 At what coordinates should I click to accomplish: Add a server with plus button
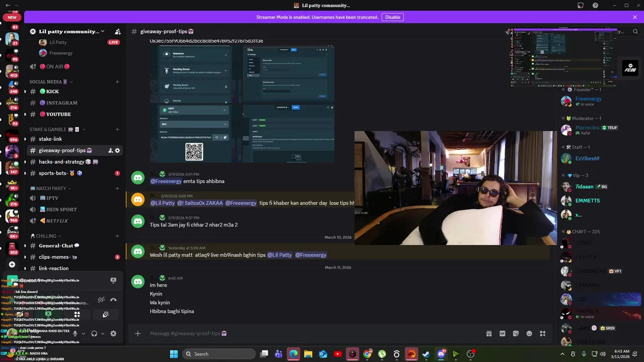click(x=12, y=264)
